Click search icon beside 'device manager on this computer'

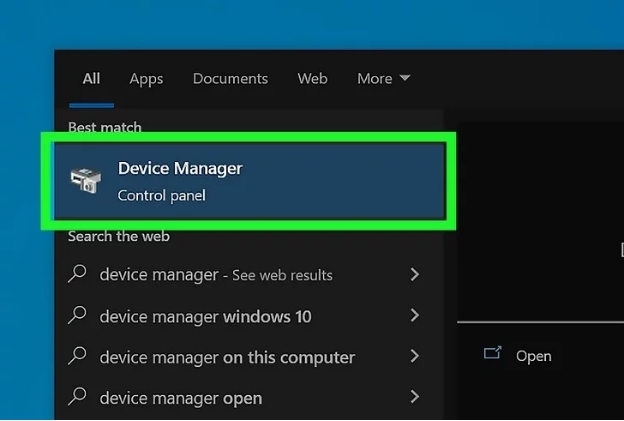pos(78,357)
